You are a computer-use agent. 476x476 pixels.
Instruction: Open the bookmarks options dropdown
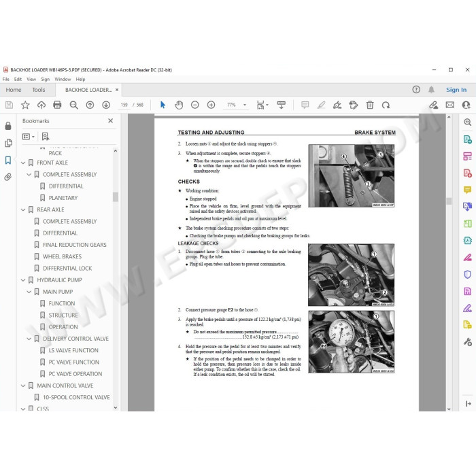(x=29, y=137)
